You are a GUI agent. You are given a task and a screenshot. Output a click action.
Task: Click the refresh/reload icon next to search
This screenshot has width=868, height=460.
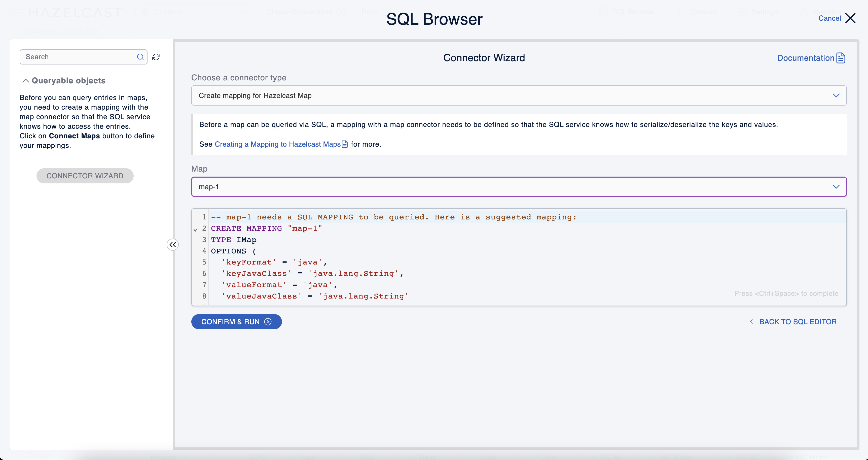(156, 57)
